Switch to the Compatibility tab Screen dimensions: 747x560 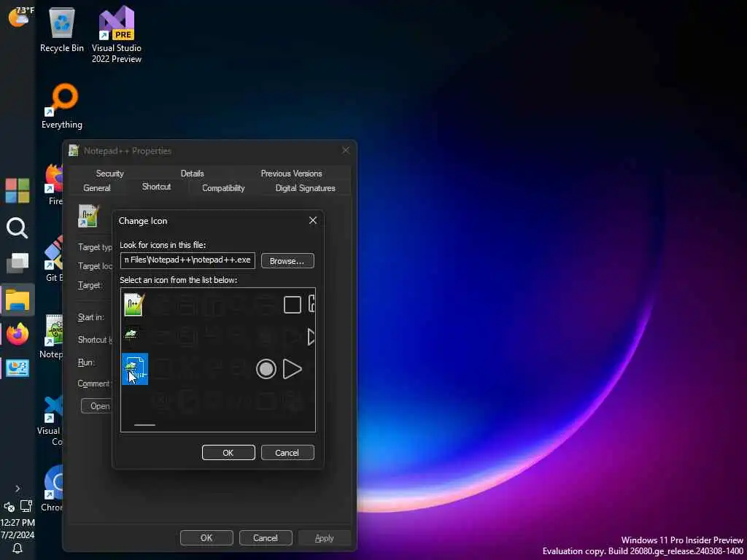point(223,188)
